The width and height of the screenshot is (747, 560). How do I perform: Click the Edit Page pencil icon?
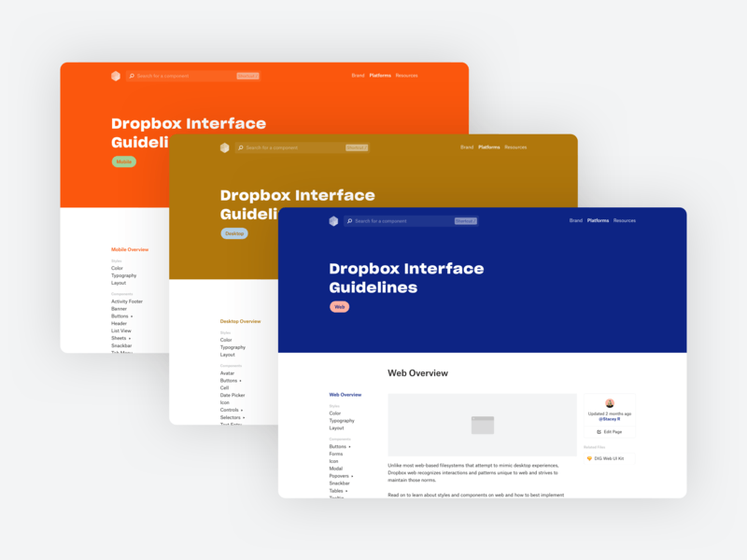coord(598,431)
